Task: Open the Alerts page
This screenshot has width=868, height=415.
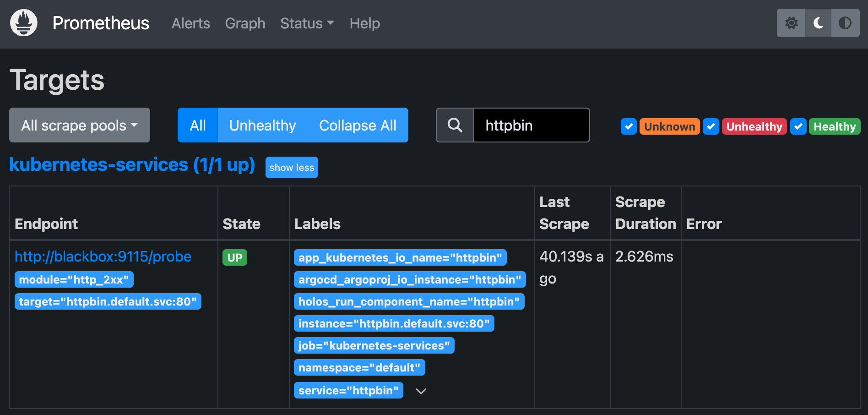Action: (191, 23)
